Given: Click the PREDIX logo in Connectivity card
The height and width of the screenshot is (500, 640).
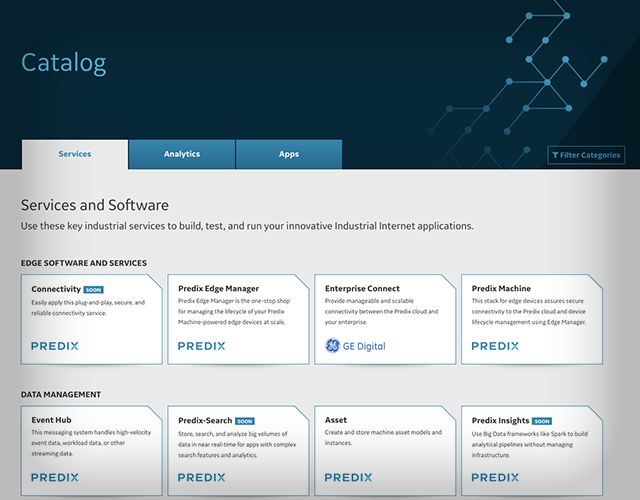Looking at the screenshot, I should pyautogui.click(x=55, y=346).
